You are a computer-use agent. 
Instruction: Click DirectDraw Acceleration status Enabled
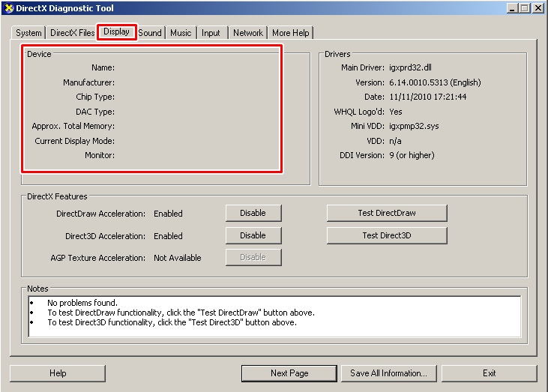click(168, 214)
